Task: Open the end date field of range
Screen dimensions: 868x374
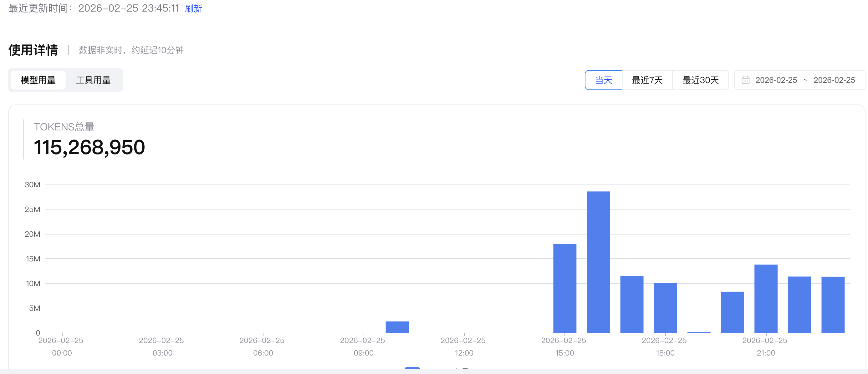Action: click(834, 80)
